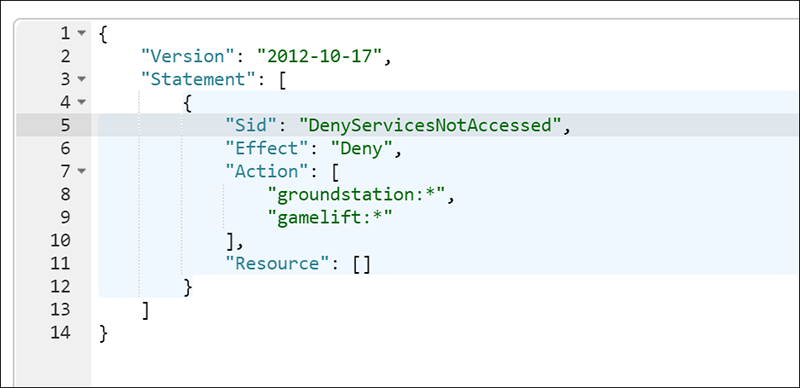Click the "DenyServicesNotAccessed" value
The width and height of the screenshot is (800, 388).
coord(431,125)
